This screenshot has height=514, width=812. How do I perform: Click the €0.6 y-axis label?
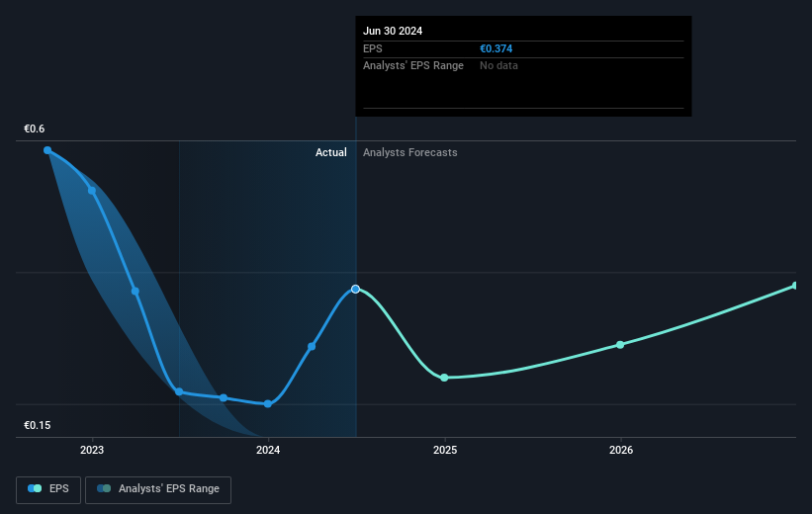(35, 128)
